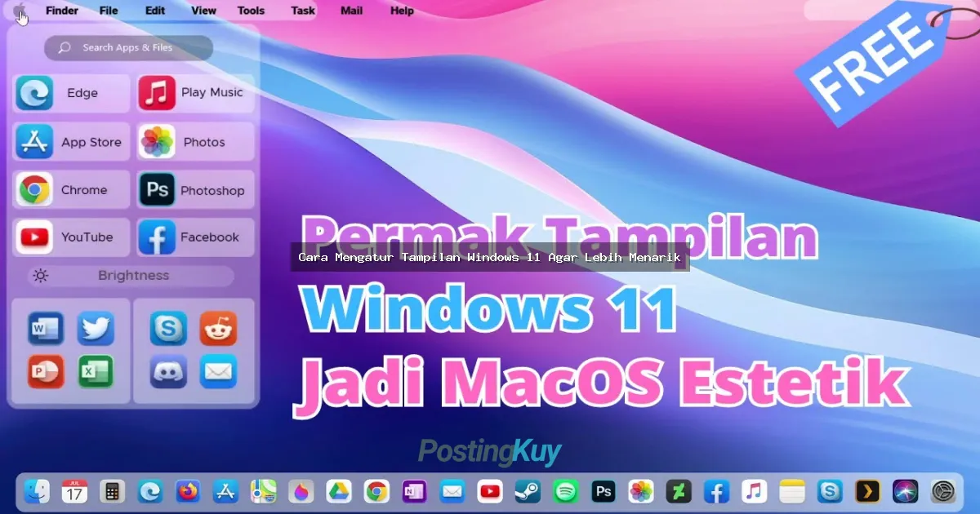Open App Store tile in launcher panel
The height and width of the screenshot is (514, 980).
71,142
